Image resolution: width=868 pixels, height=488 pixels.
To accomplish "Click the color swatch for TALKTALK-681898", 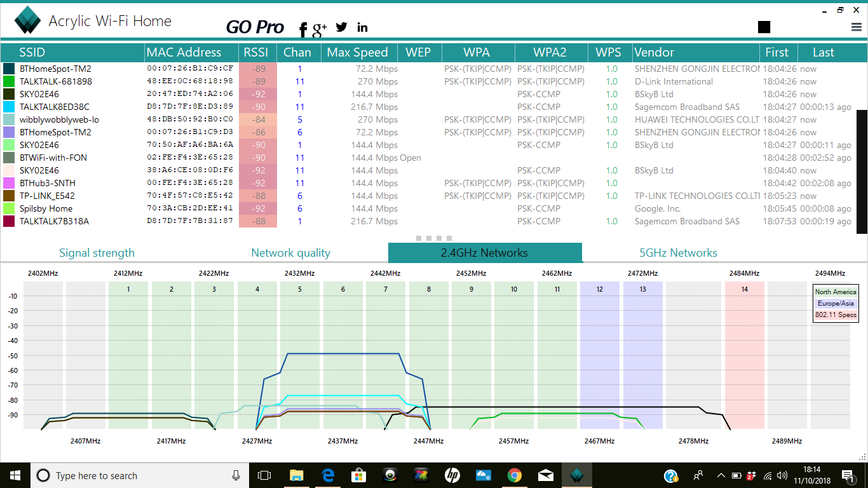I will [x=9, y=81].
